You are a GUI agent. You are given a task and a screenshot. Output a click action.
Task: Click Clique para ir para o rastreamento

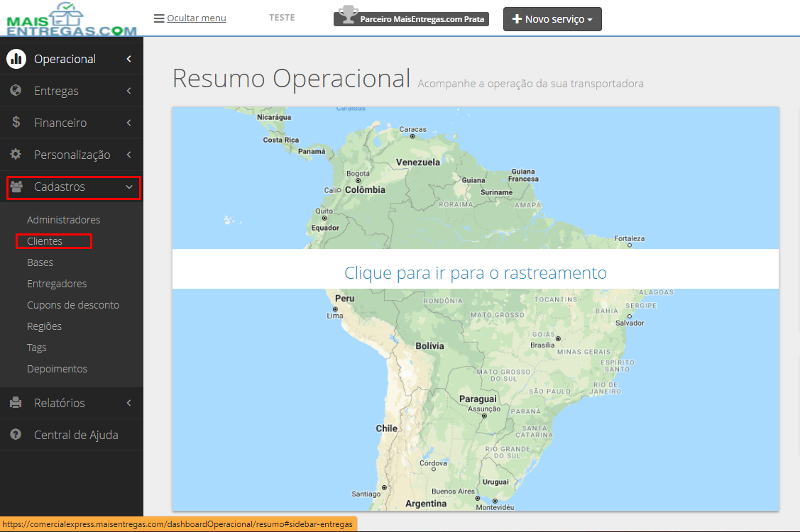point(476,272)
